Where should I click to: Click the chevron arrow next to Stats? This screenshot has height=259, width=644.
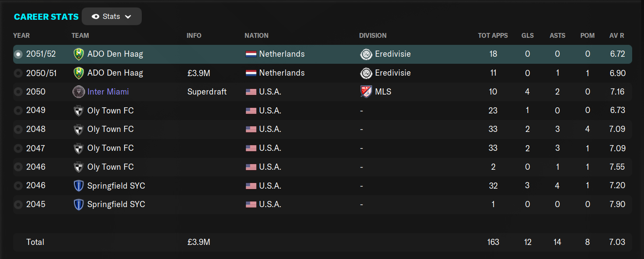128,17
